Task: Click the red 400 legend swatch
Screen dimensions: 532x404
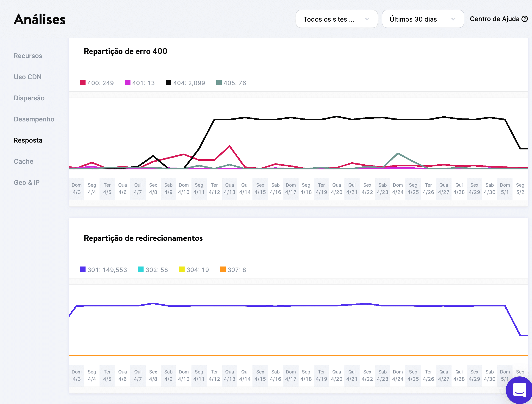Action: tap(83, 83)
